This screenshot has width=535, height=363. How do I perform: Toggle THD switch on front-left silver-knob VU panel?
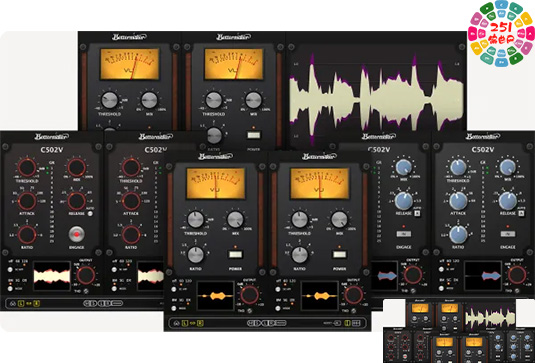pos(250,310)
